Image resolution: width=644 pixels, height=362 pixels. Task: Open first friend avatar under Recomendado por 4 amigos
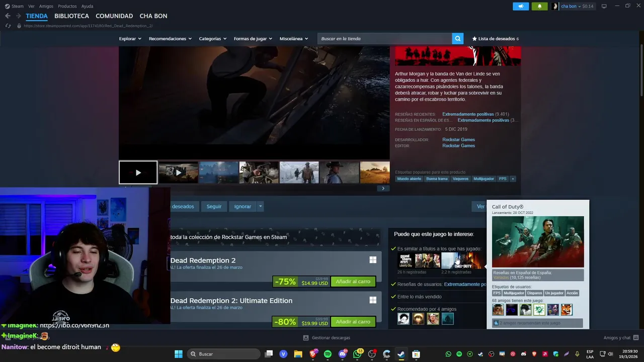click(404, 318)
